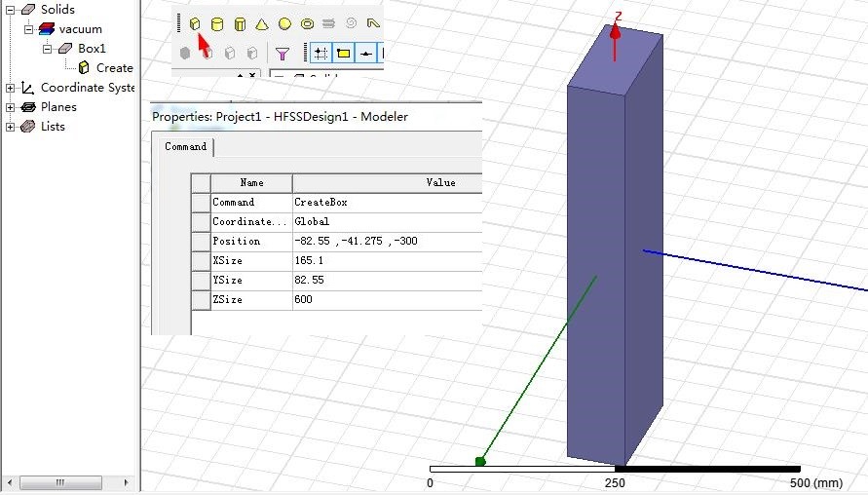Toggle the snap-to-grid mode button
Viewport: 868px width, 495px height.
click(x=321, y=54)
